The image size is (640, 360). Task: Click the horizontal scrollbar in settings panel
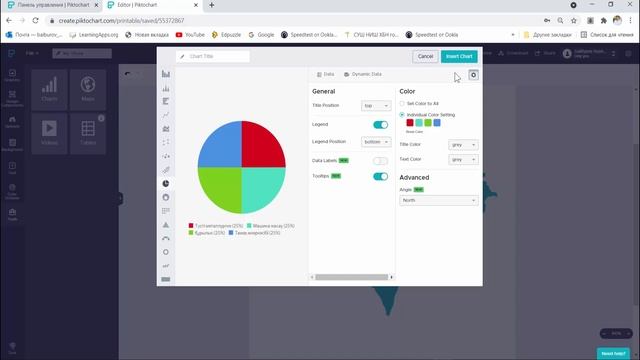[x=351, y=277]
